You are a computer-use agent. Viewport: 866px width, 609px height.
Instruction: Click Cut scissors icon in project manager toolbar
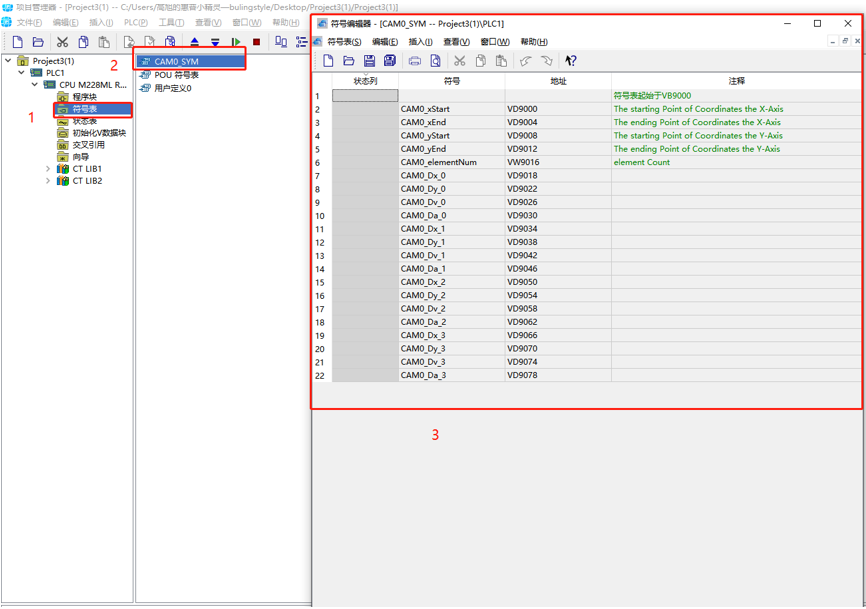[62, 42]
